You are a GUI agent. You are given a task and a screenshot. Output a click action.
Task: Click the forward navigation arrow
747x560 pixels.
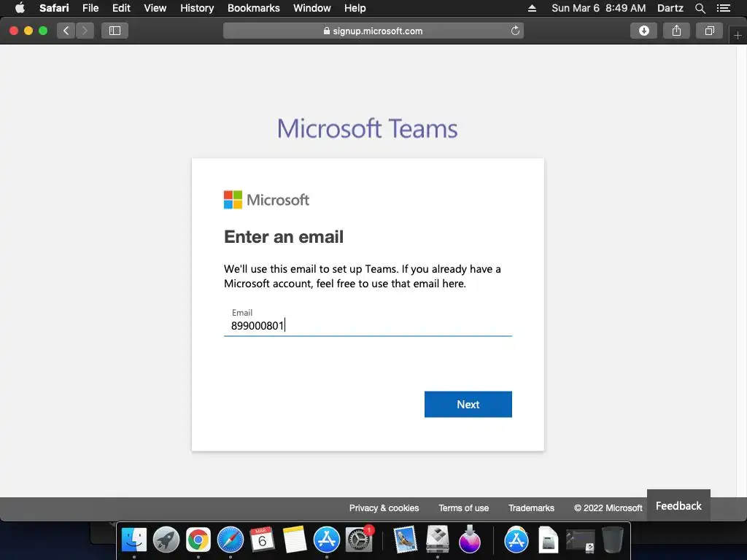(x=85, y=31)
